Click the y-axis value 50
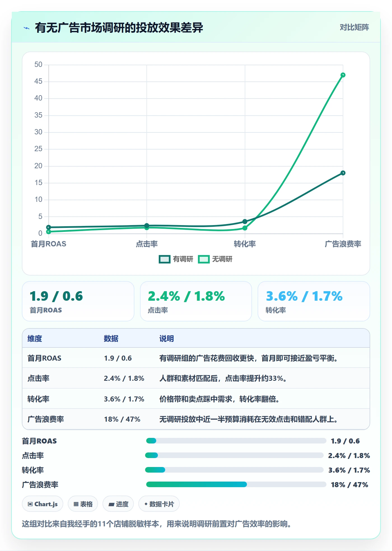 pyautogui.click(x=38, y=65)
